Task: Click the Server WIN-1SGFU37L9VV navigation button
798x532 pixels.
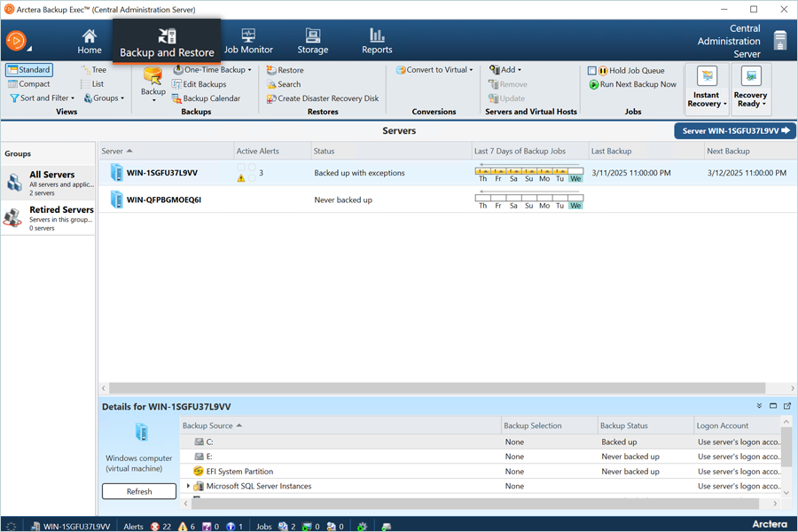Action: click(x=735, y=130)
